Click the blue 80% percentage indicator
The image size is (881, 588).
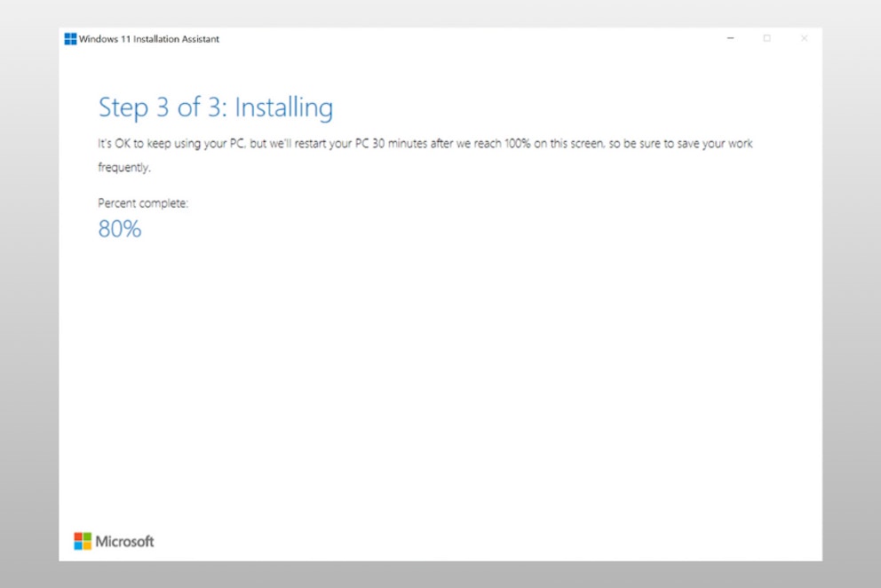tap(119, 228)
